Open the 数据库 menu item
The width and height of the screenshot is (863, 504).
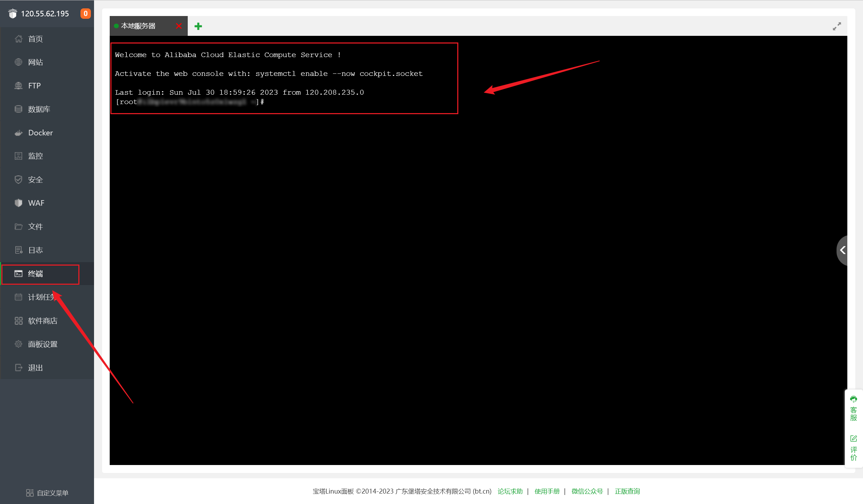[x=47, y=109]
